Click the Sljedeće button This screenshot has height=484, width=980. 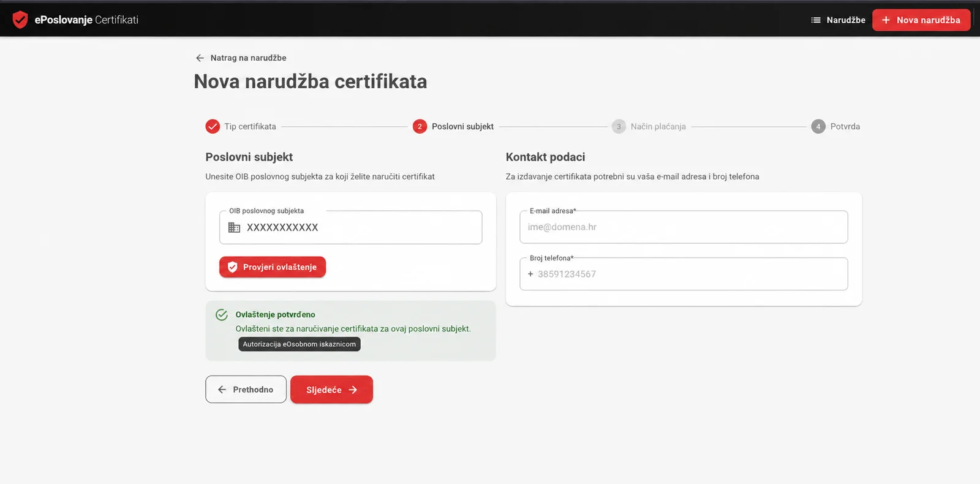tap(331, 390)
